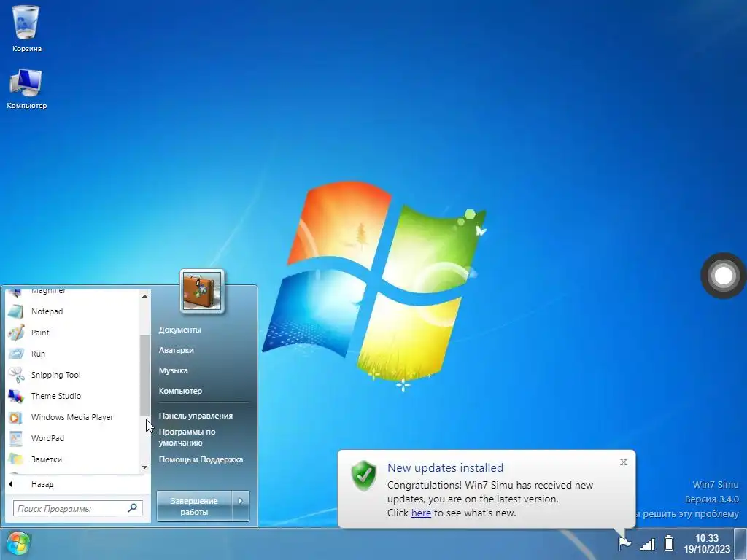Click the programs list scrollbar thumb
The image size is (747, 560).
[144, 375]
